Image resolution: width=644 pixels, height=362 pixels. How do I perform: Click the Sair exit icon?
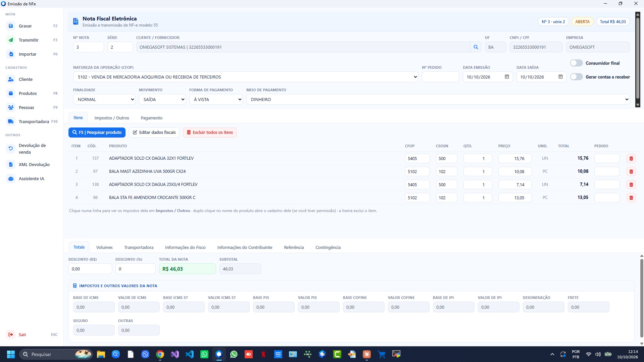click(x=11, y=334)
